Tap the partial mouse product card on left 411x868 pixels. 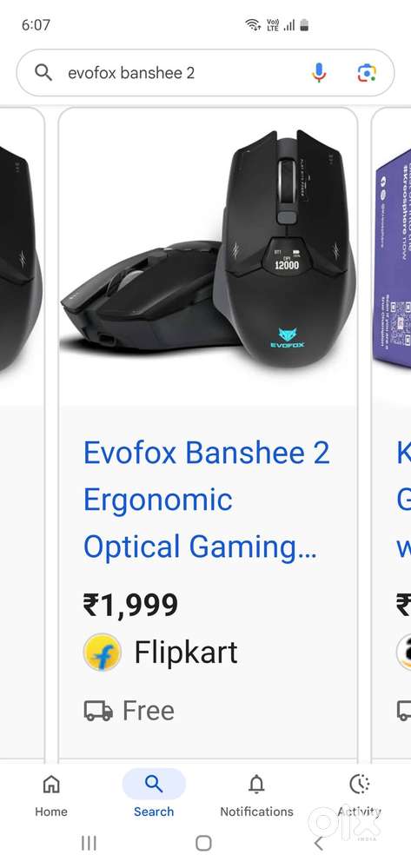point(22,432)
